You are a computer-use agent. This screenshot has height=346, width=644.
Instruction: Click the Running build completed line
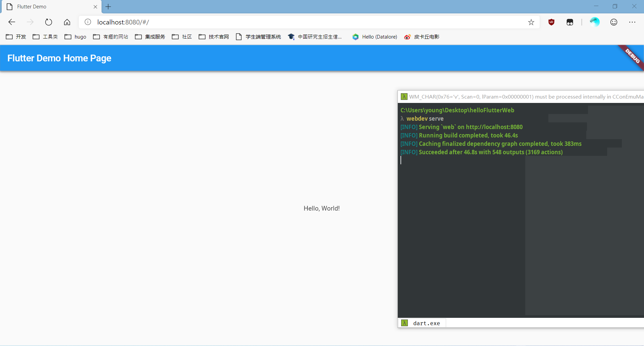point(459,135)
